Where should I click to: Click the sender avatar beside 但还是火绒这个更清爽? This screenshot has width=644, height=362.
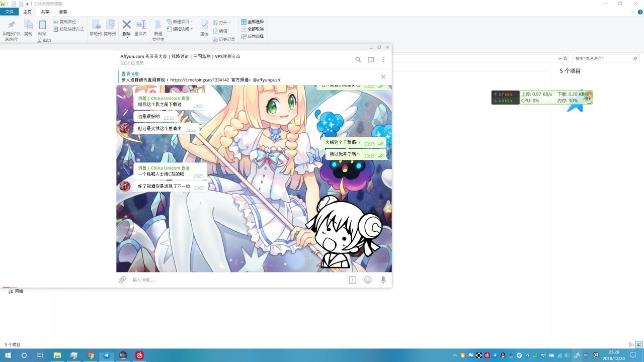[x=125, y=129]
